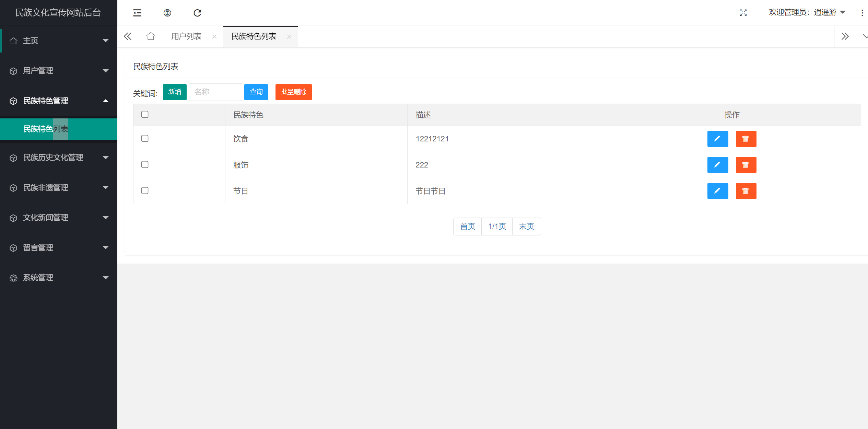Image resolution: width=868 pixels, height=429 pixels.
Task: Check the select-all checkbox in the table header
Action: click(x=145, y=114)
